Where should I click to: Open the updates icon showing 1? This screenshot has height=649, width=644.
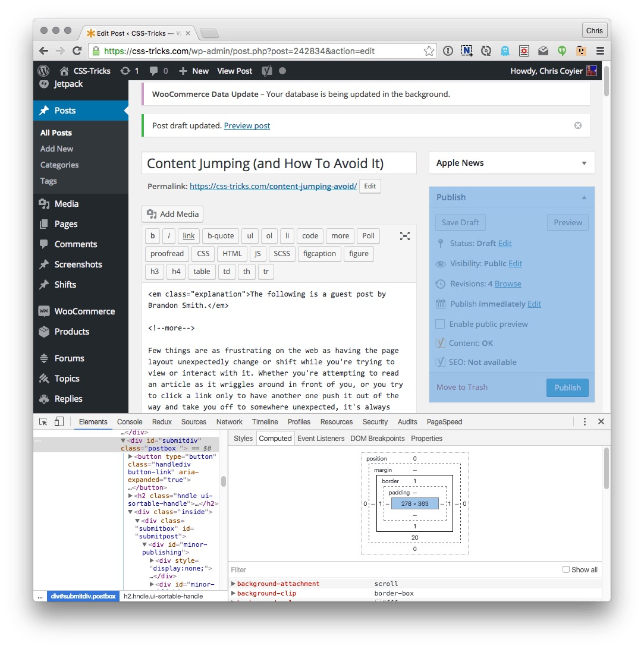(130, 71)
